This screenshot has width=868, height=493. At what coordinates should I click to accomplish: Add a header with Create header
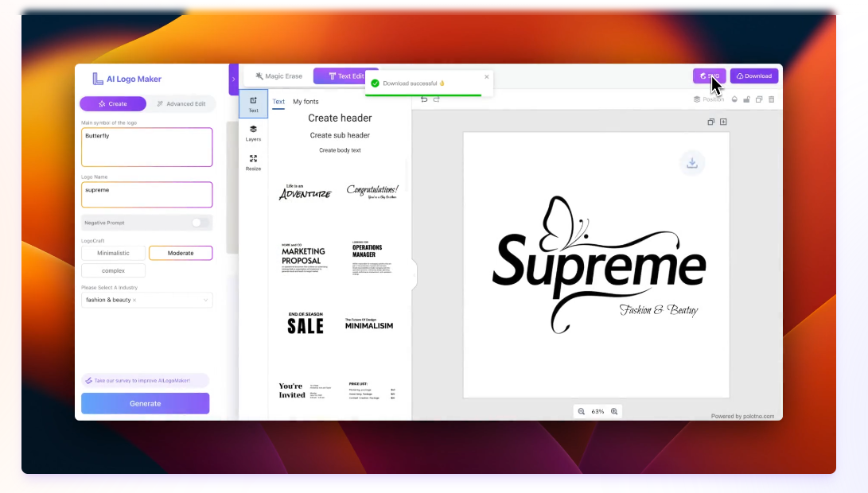[x=340, y=118]
